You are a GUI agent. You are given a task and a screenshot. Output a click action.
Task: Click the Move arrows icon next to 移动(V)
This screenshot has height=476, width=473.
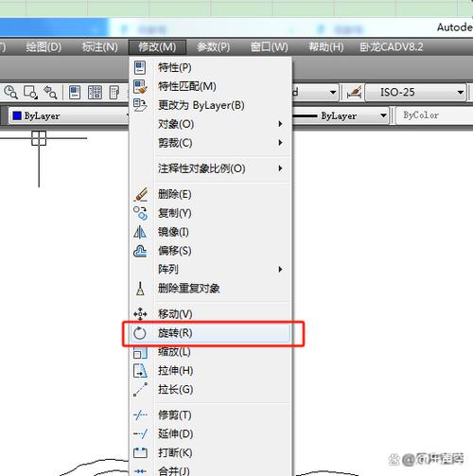click(x=140, y=314)
